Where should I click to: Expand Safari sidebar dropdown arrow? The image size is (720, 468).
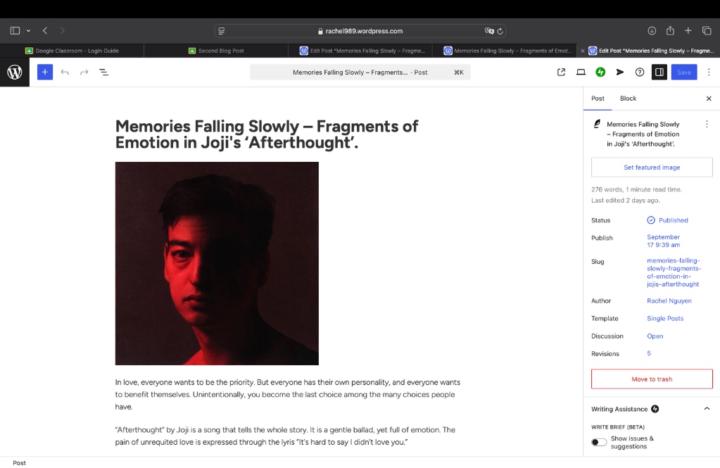click(x=28, y=31)
